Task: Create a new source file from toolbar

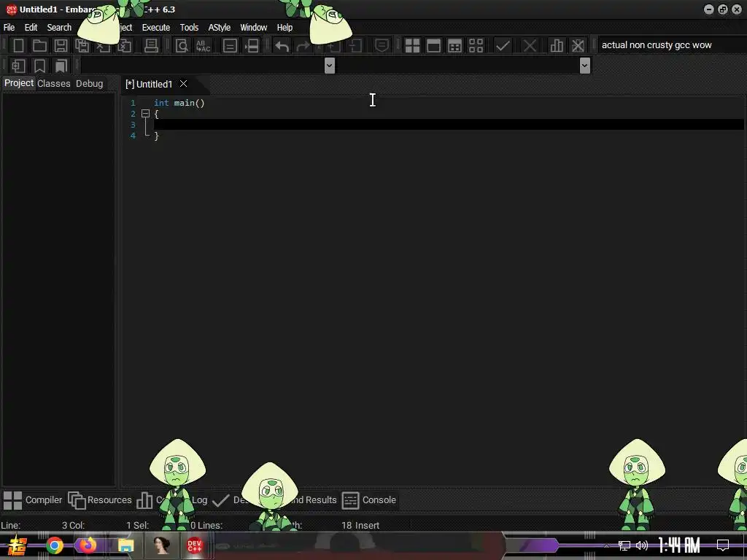Action: pyautogui.click(x=18, y=46)
